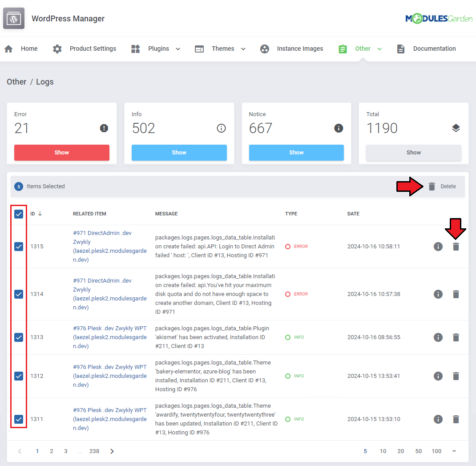Delete log entry 1315 with trash icon
This screenshot has height=466, width=476.
click(456, 247)
